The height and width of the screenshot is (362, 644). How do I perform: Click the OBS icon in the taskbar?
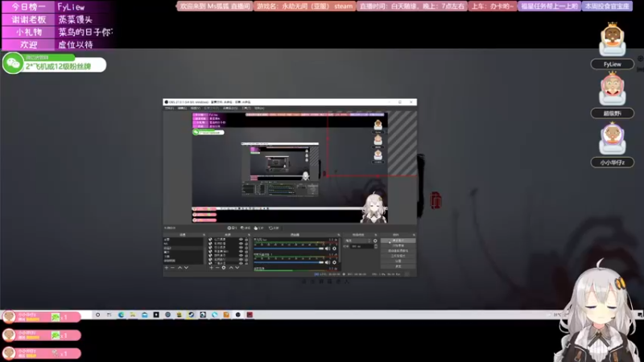click(x=237, y=315)
